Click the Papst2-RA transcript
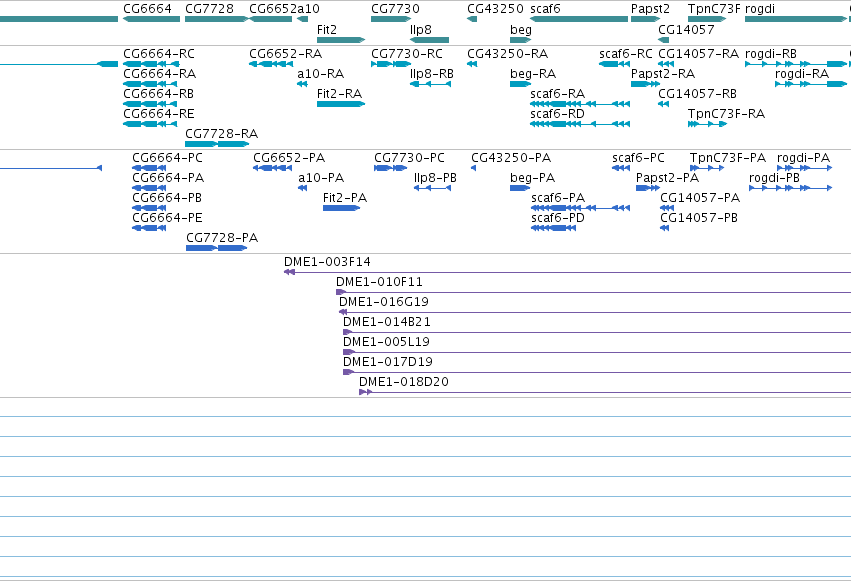 pos(645,84)
